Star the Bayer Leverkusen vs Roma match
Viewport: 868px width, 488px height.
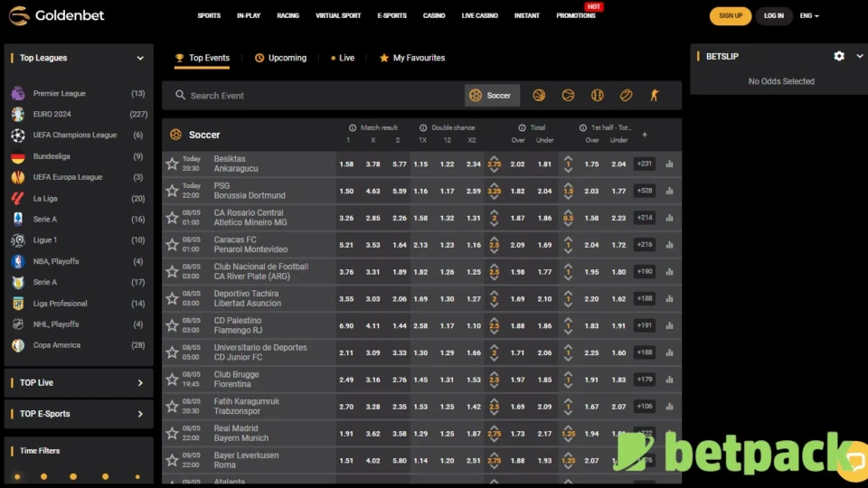coord(172,460)
